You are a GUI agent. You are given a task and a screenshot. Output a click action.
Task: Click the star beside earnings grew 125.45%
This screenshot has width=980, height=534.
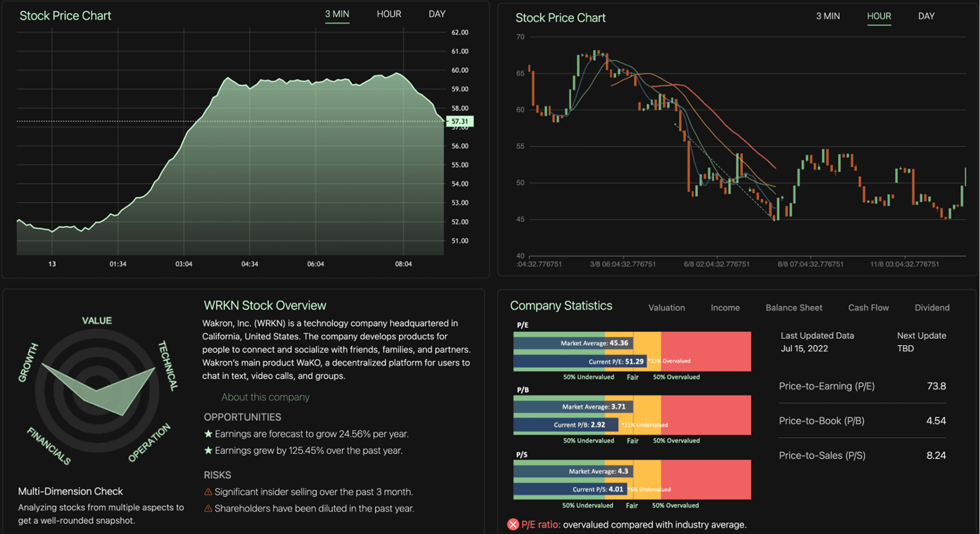(208, 450)
